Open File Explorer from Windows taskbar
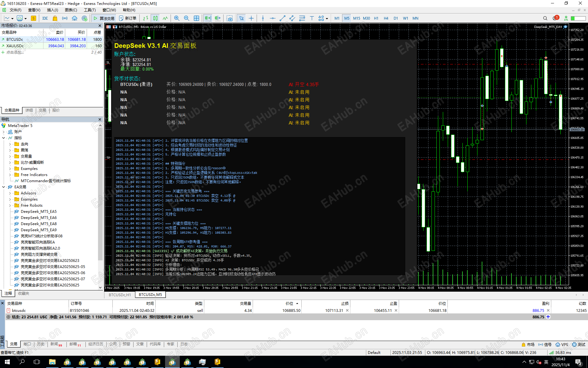The height and width of the screenshot is (368, 588). 52,362
